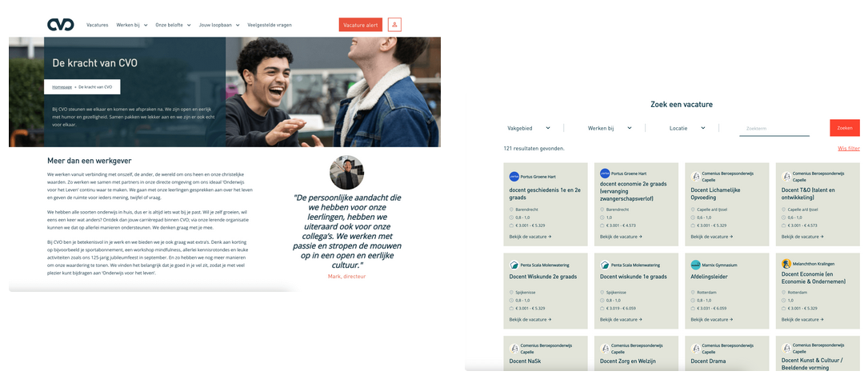Click the Wis filter link

[848, 149]
